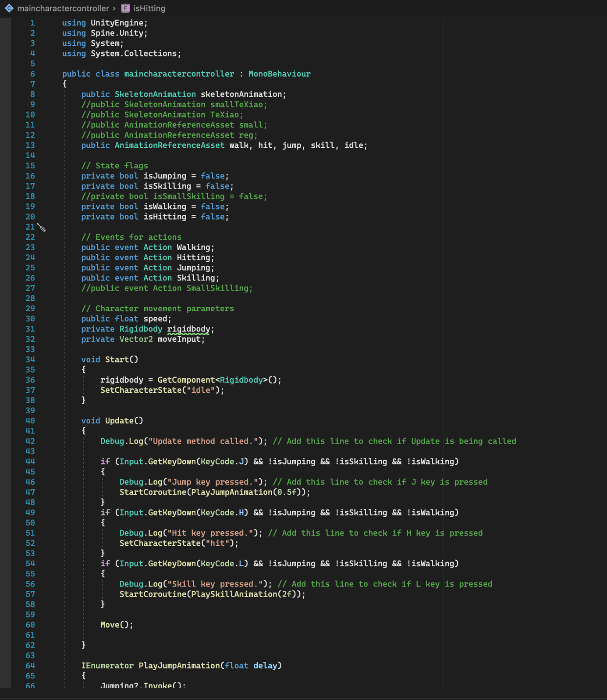Screen dimensions: 607x700
Task: Click 'System.Collections' on line 4
Action: [x=134, y=53]
